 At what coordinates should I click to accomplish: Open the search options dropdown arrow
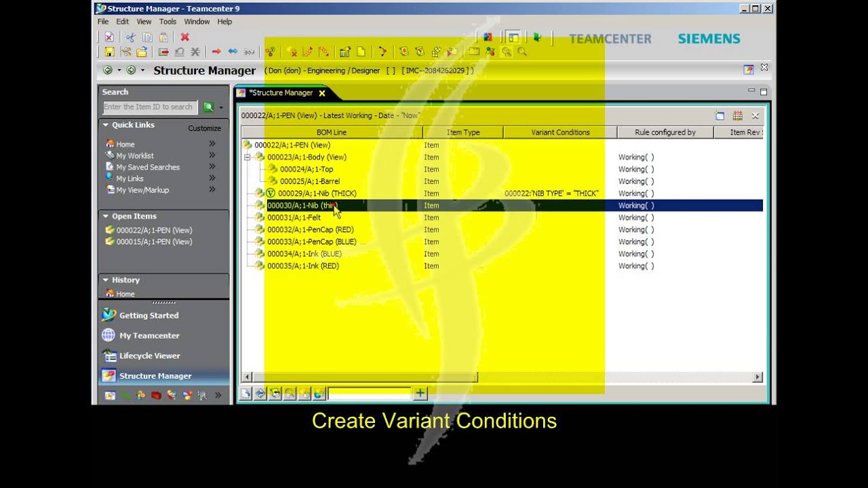(x=221, y=108)
